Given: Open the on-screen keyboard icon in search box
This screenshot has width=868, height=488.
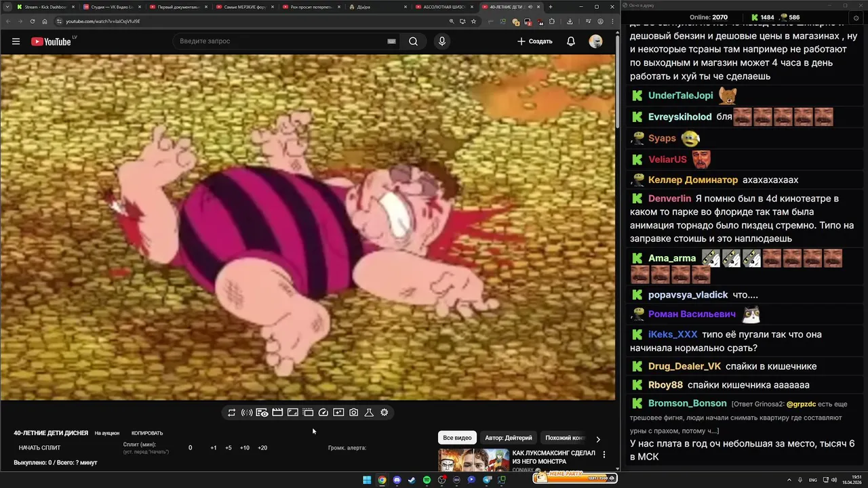Looking at the screenshot, I should click(391, 41).
